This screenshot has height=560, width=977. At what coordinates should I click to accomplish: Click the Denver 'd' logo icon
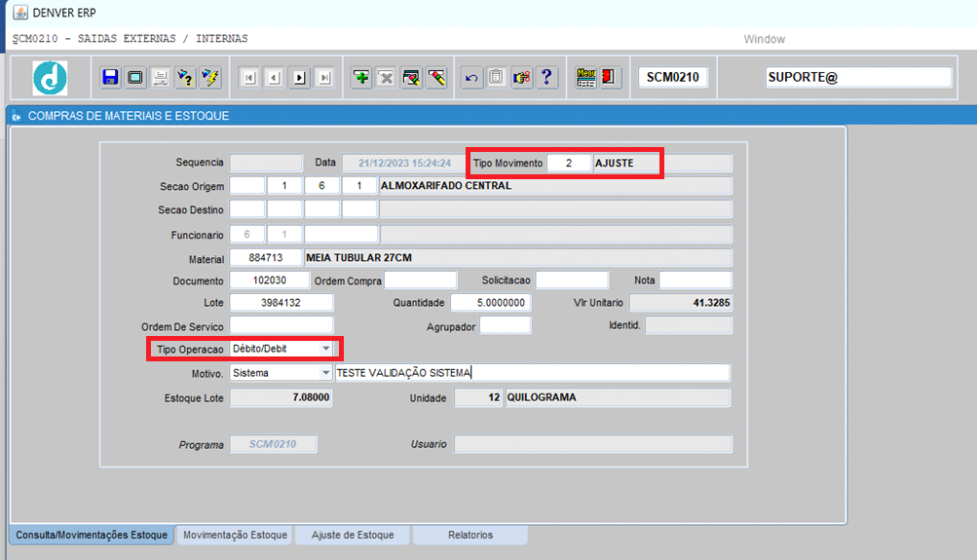pos(50,78)
